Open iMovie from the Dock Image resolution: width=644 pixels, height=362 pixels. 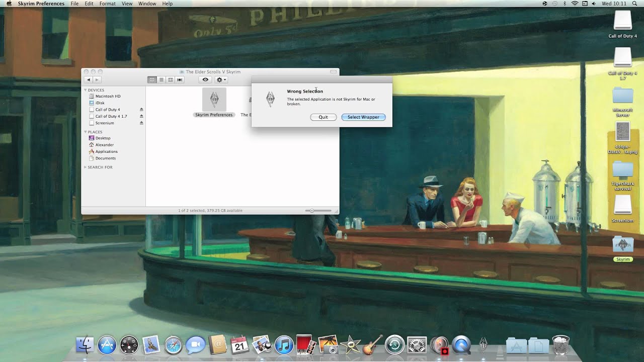pos(351,345)
